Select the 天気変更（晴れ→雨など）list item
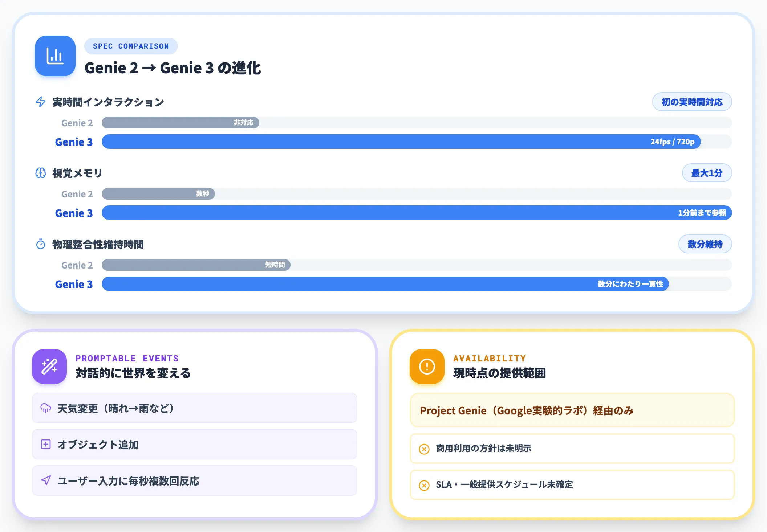The image size is (767, 532). coord(195,408)
